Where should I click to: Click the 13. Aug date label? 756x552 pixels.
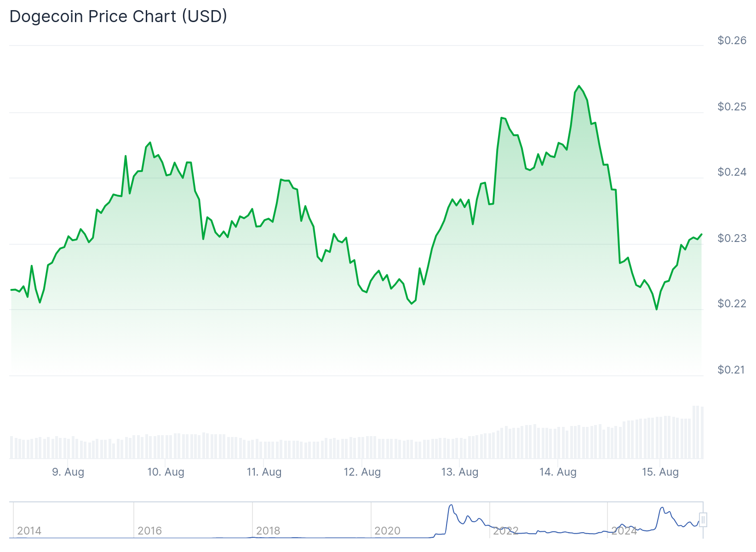click(x=460, y=472)
